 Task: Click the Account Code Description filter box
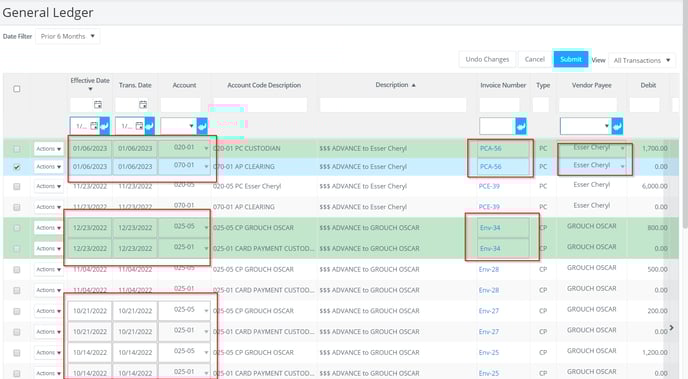tap(260, 105)
